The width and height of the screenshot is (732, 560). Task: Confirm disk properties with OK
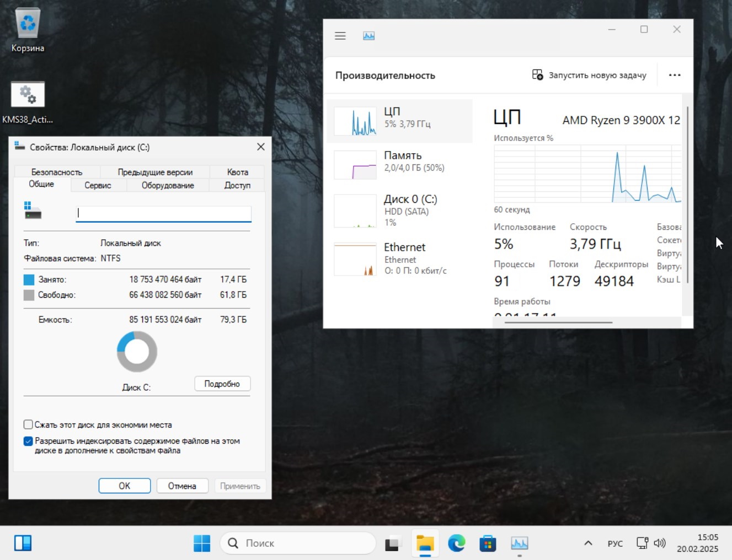point(125,486)
